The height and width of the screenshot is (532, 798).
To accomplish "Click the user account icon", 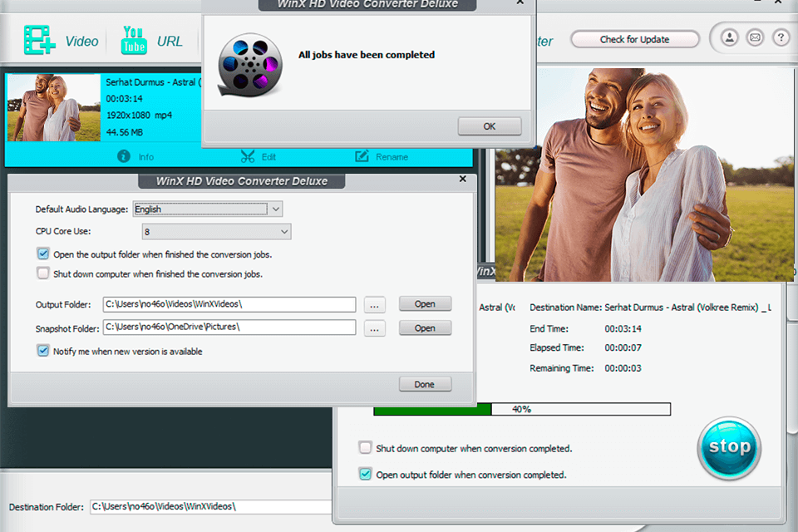I will [x=728, y=37].
